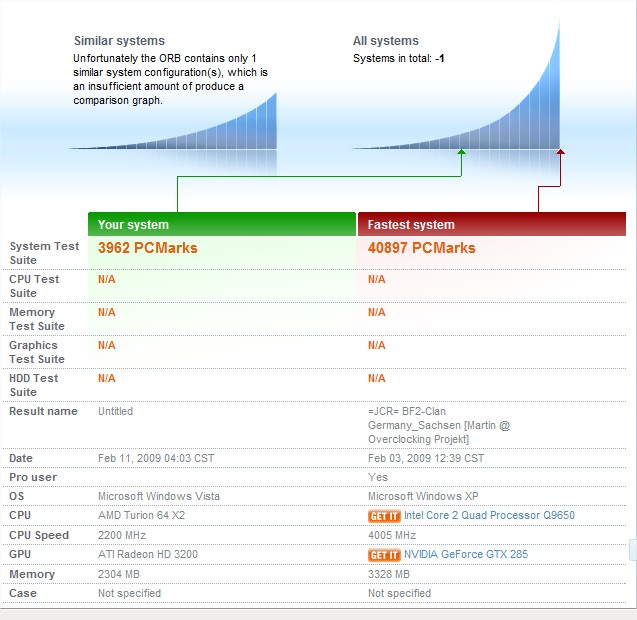Click the Similar systems heading
The height and width of the screenshot is (620, 637).
(x=119, y=41)
